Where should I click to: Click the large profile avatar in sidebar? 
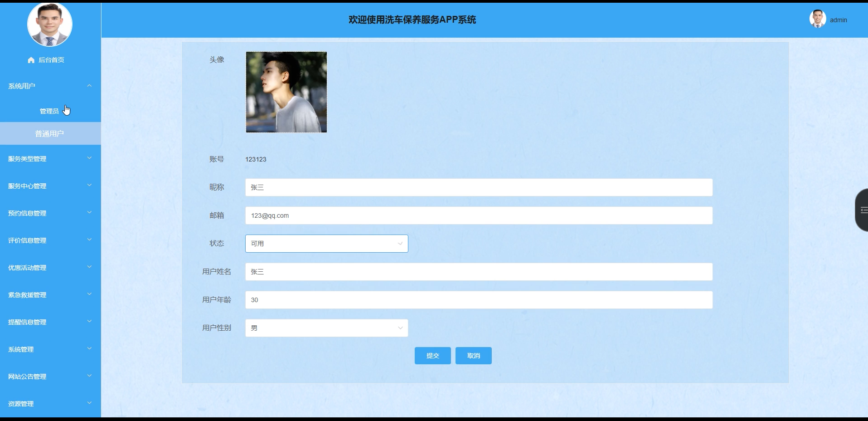point(50,24)
